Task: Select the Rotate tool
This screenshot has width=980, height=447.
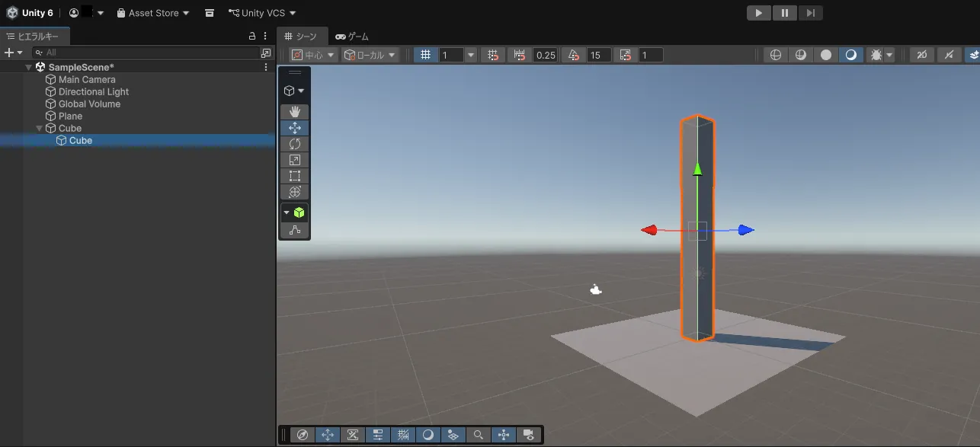Action: pos(294,144)
